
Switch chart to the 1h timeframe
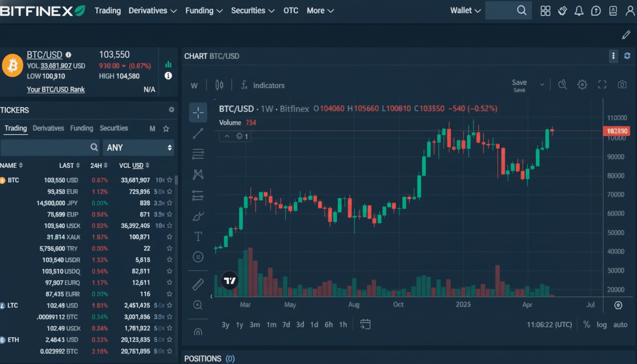pyautogui.click(x=343, y=325)
